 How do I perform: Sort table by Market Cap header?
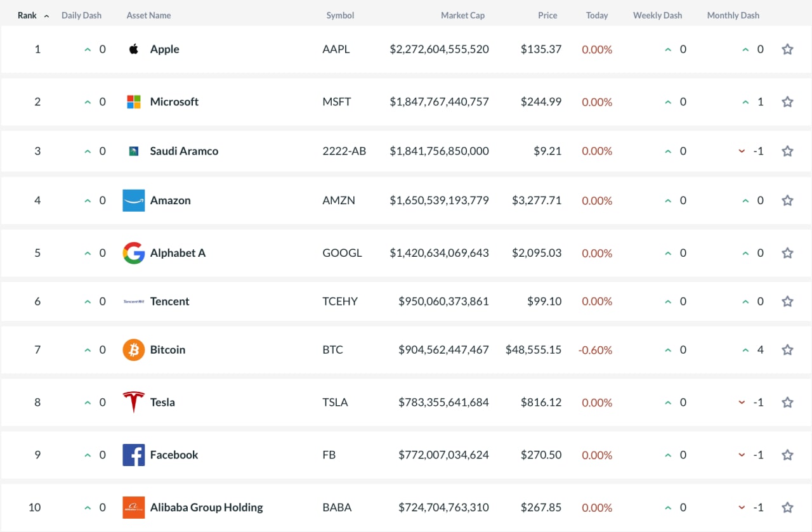462,15
